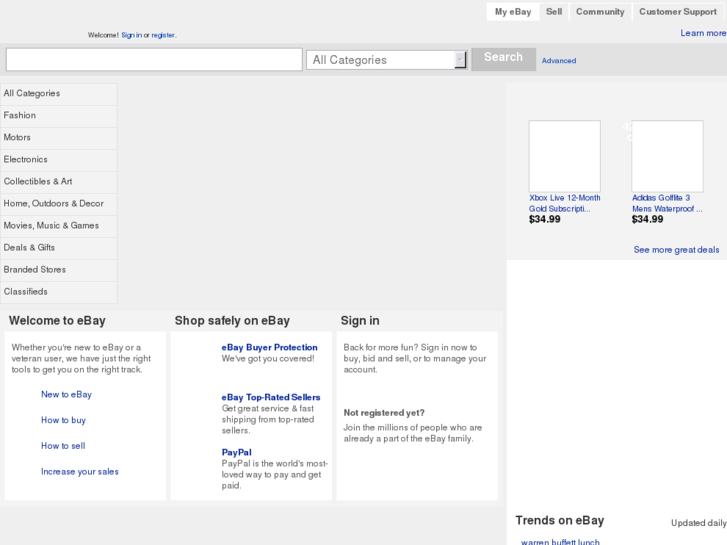Image resolution: width=727 pixels, height=545 pixels.
Task: Click the warren buffett lunch trend link
Action: click(560, 542)
